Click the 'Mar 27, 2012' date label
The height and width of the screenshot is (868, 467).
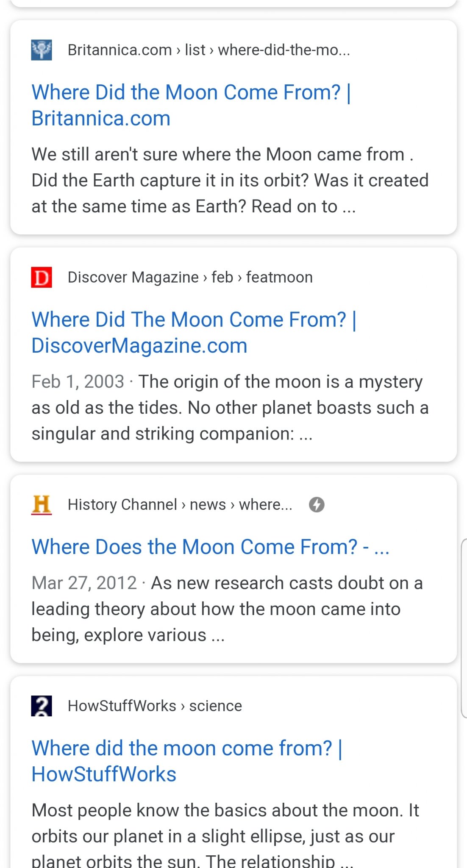point(84,583)
